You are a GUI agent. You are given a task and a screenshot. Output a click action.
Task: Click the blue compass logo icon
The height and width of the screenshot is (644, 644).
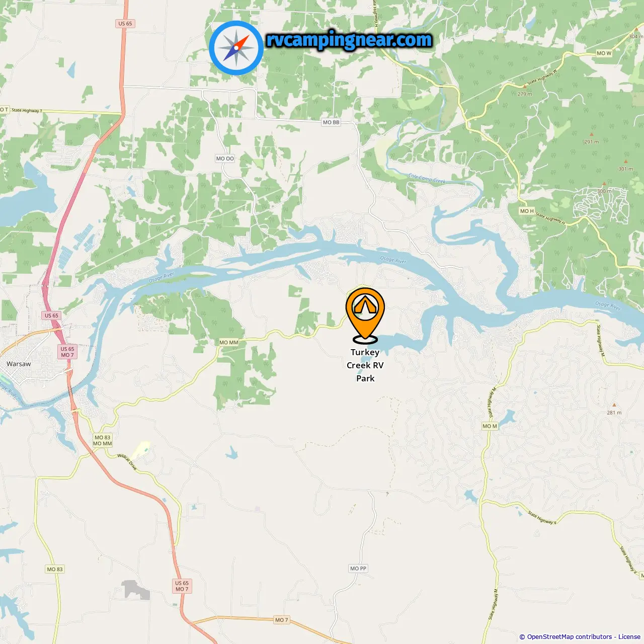(236, 48)
